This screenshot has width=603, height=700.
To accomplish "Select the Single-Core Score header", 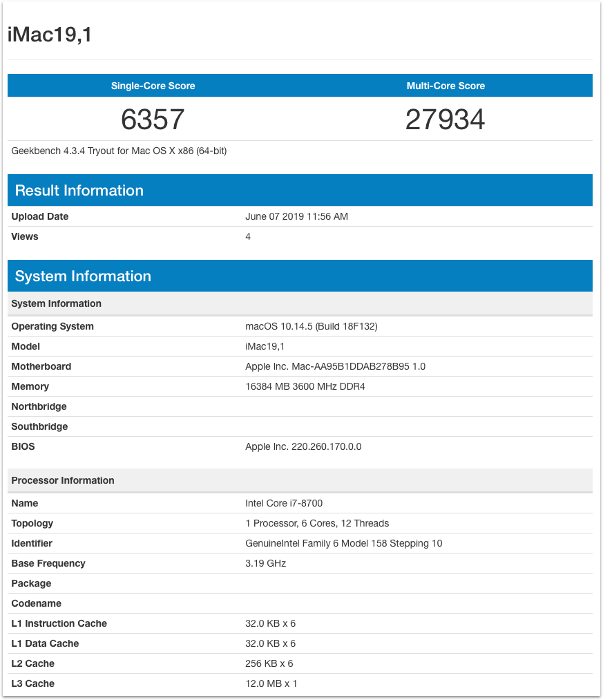I will point(153,86).
